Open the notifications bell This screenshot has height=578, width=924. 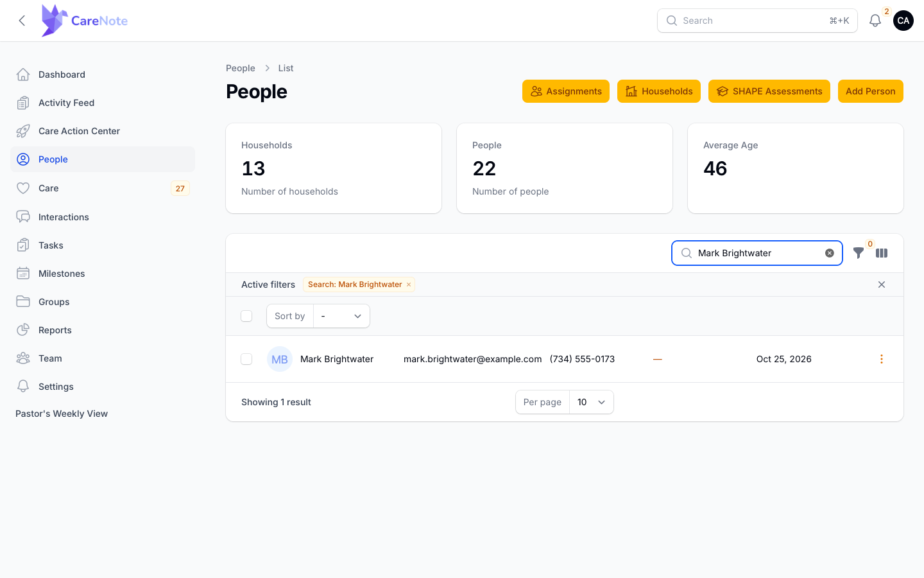tap(875, 21)
